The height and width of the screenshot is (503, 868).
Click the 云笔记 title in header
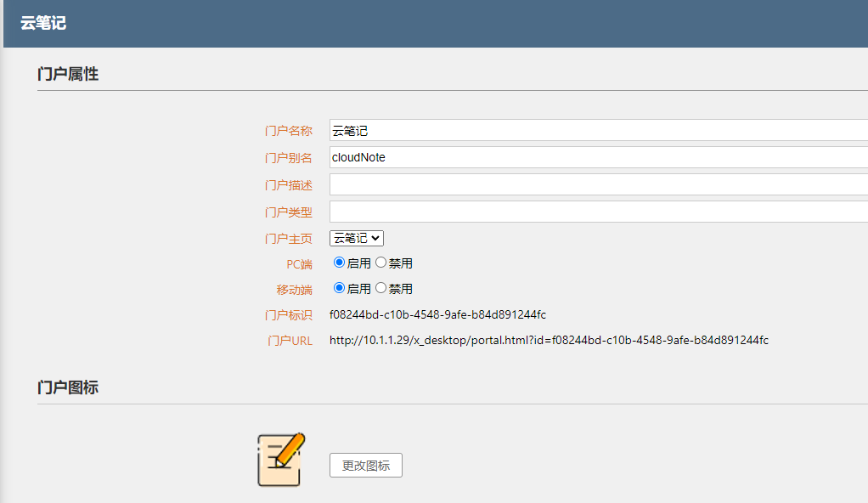[43, 23]
